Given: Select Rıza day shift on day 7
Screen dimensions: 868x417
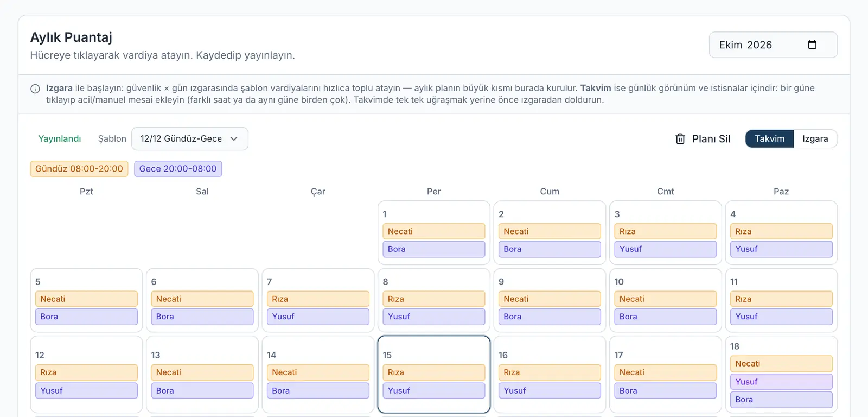Looking at the screenshot, I should click(318, 299).
